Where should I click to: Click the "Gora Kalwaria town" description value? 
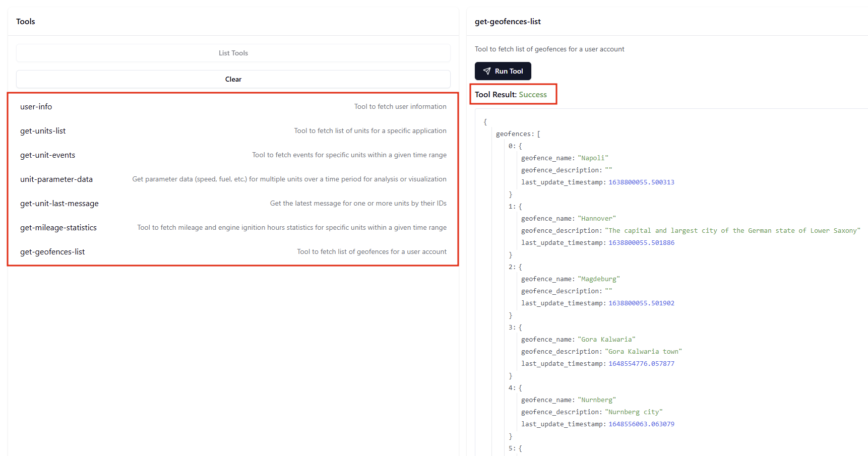(643, 352)
